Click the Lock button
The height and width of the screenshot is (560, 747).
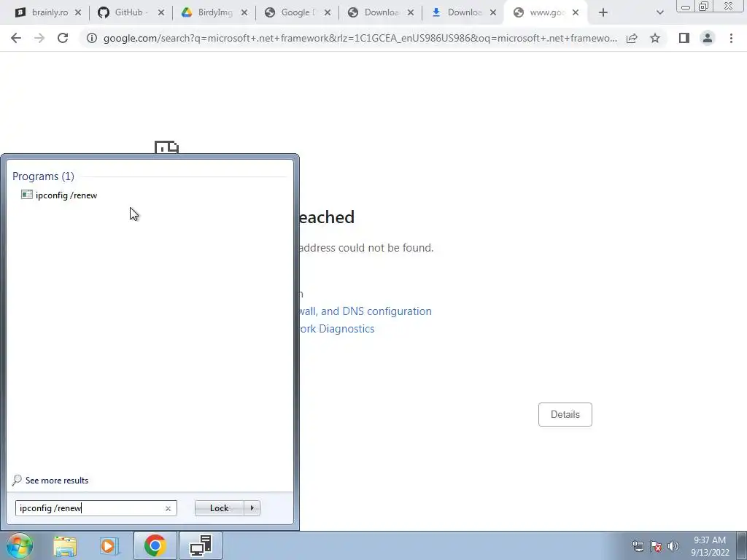219,508
